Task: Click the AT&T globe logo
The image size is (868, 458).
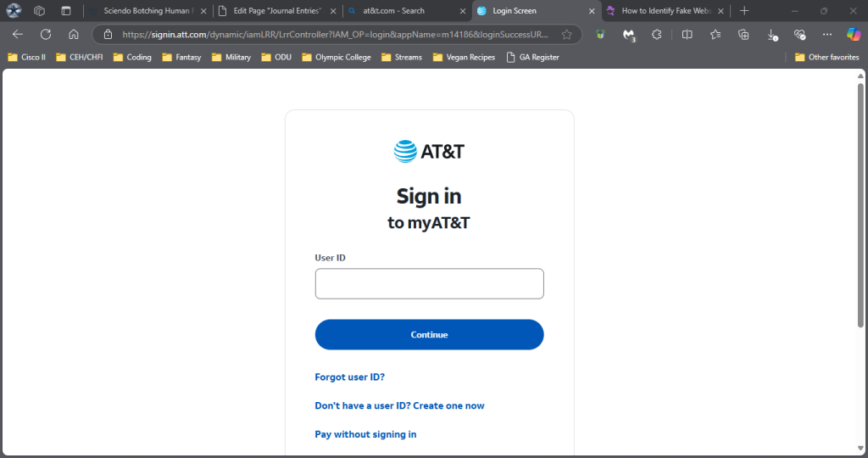Action: [x=405, y=151]
